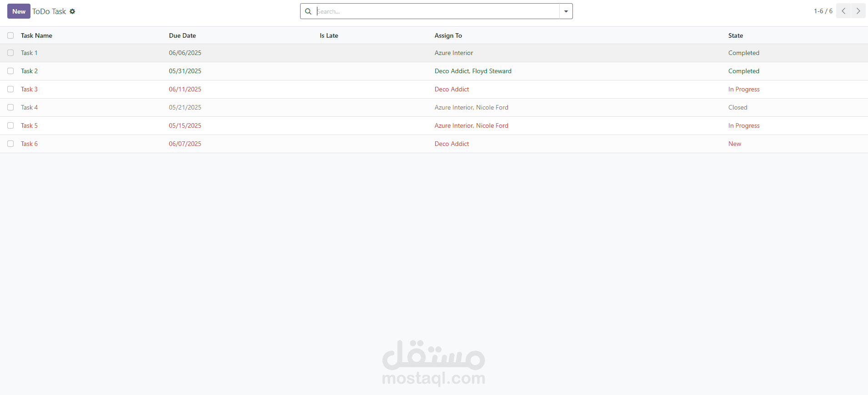This screenshot has width=868, height=395.
Task: Click the New button to create a task
Action: tap(19, 11)
